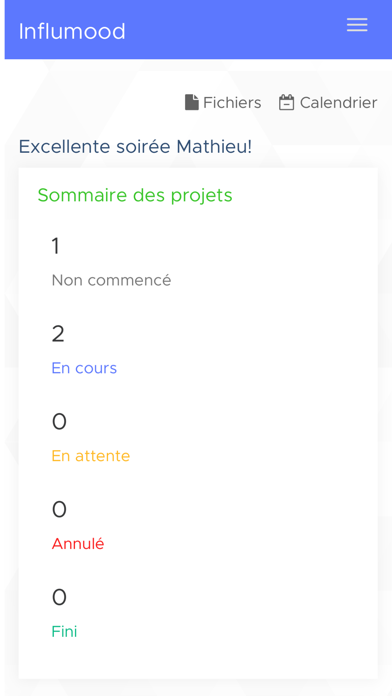Screen dimensions: 392x696
Task: Select the Annulé status label
Action: coord(78,544)
